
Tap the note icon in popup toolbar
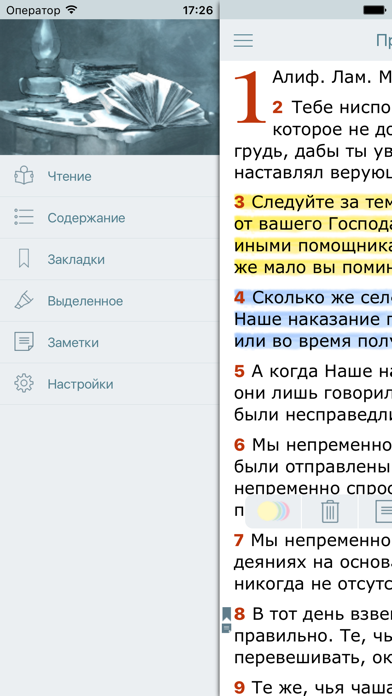[x=384, y=511]
